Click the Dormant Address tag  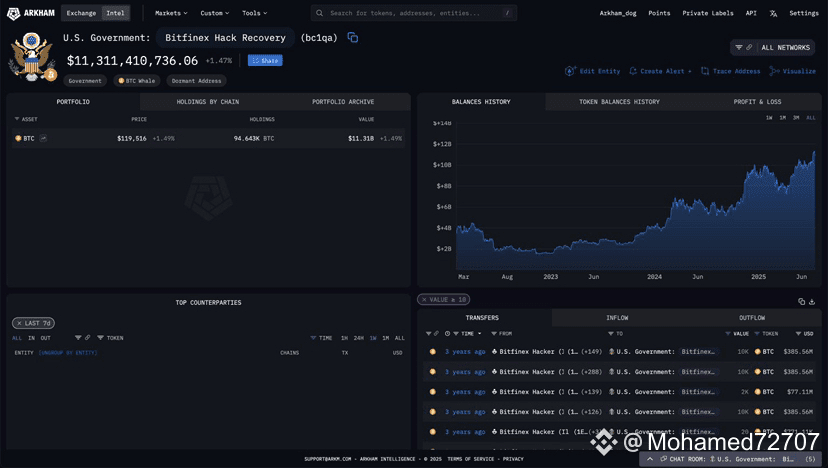[x=196, y=81]
